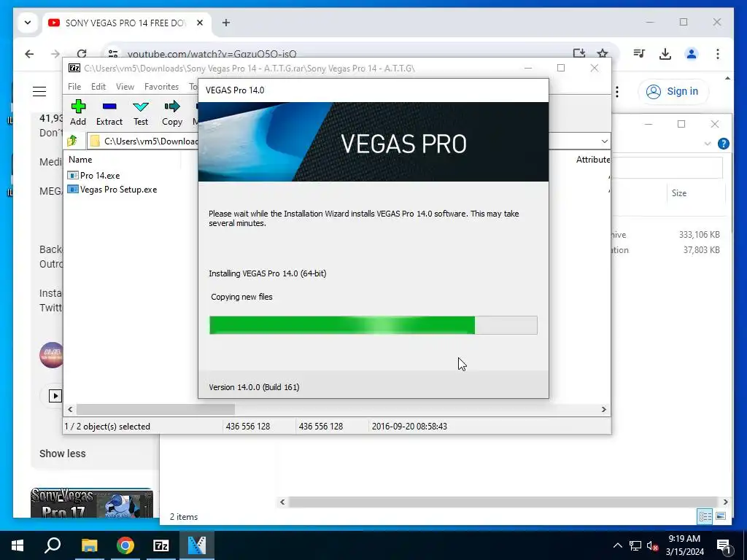Image resolution: width=747 pixels, height=560 pixels.
Task: Open the Windows Start menu
Action: (x=18, y=545)
